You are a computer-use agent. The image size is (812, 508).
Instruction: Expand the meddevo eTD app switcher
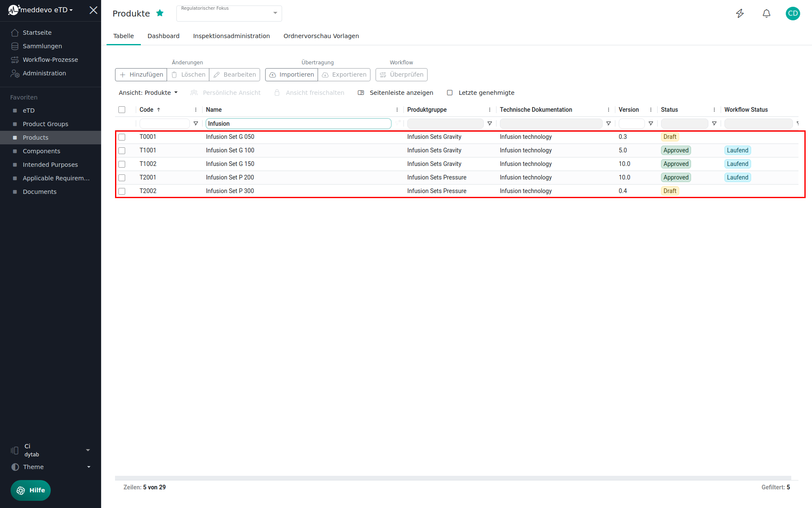click(x=47, y=10)
